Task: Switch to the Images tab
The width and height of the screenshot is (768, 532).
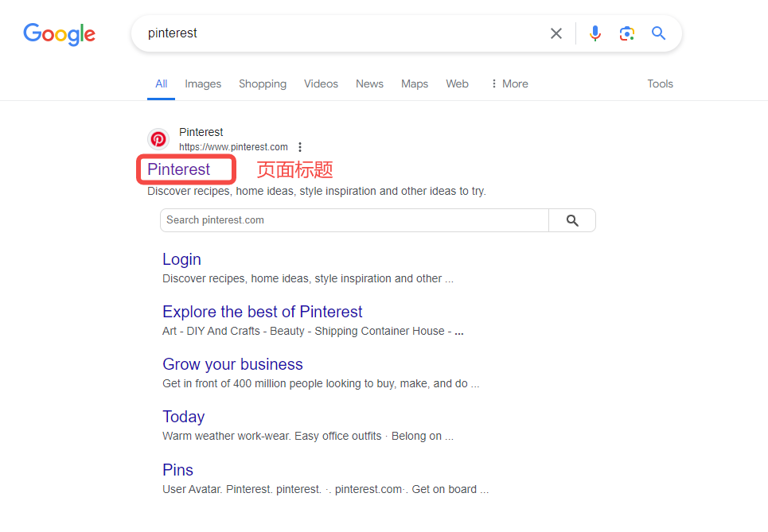Action: (203, 83)
